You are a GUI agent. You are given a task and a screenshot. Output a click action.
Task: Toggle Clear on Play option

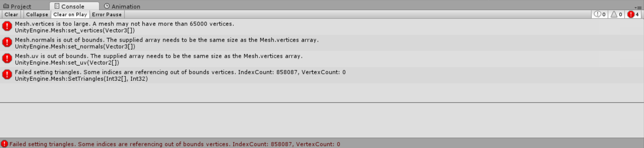pos(70,14)
